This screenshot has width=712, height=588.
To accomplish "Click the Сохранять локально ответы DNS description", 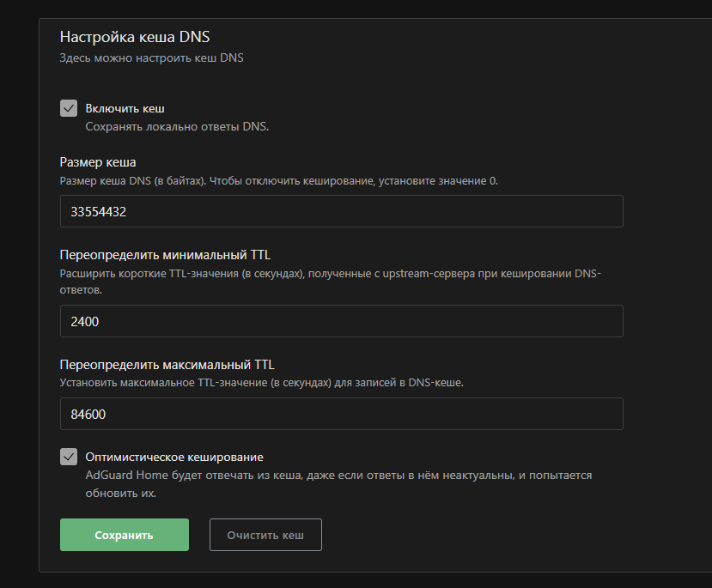I will (x=177, y=127).
